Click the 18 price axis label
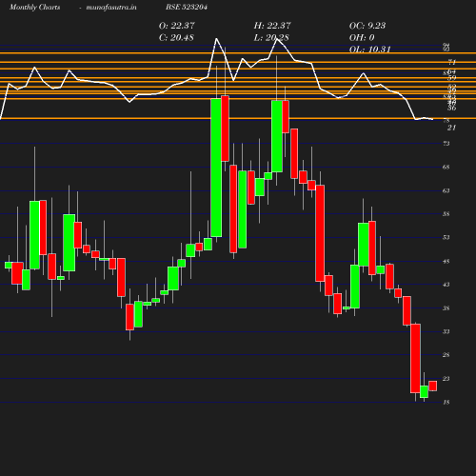 (x=446, y=402)
